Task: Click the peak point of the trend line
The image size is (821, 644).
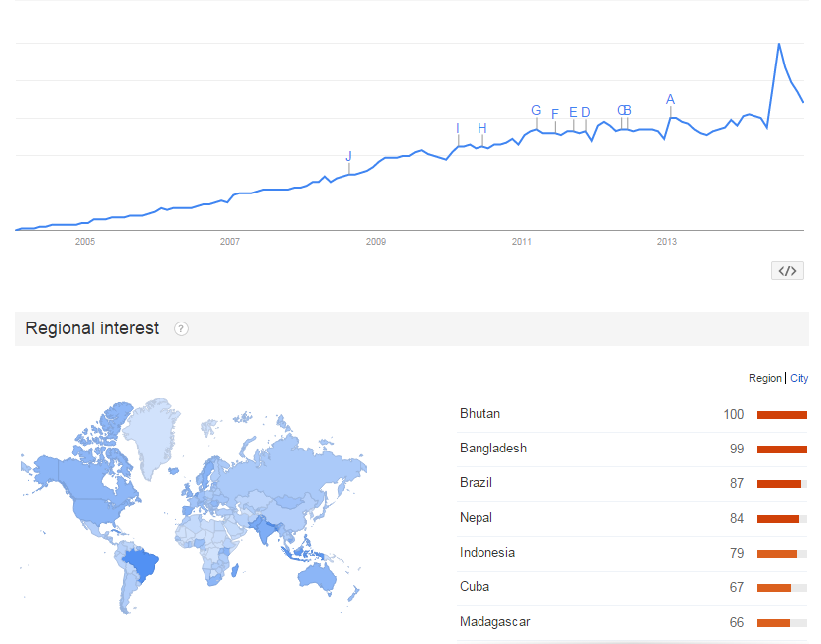Action: click(779, 44)
